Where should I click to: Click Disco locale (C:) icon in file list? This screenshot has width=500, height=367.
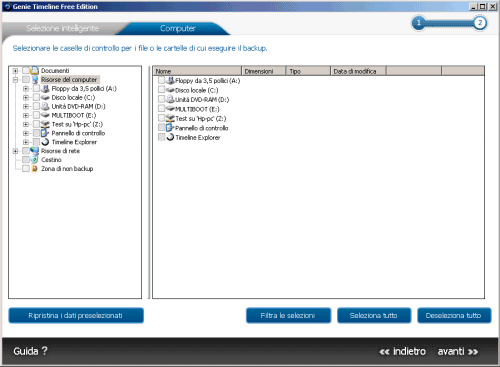coord(170,90)
